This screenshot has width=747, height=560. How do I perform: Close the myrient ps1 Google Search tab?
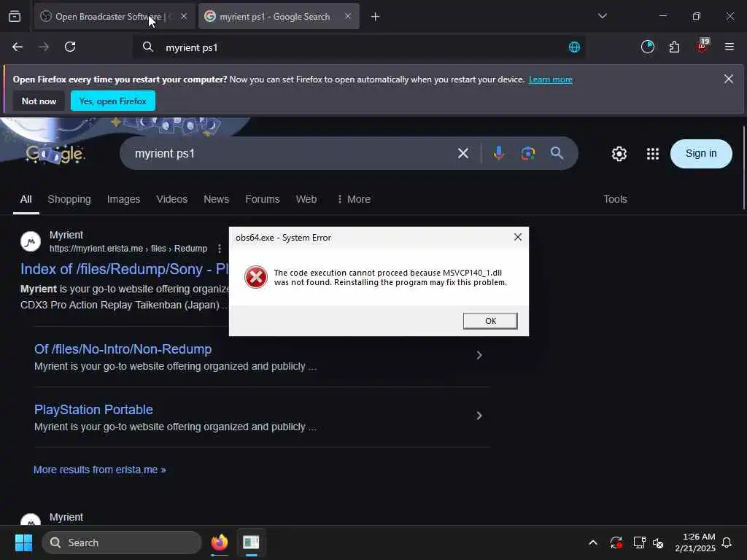pyautogui.click(x=348, y=17)
